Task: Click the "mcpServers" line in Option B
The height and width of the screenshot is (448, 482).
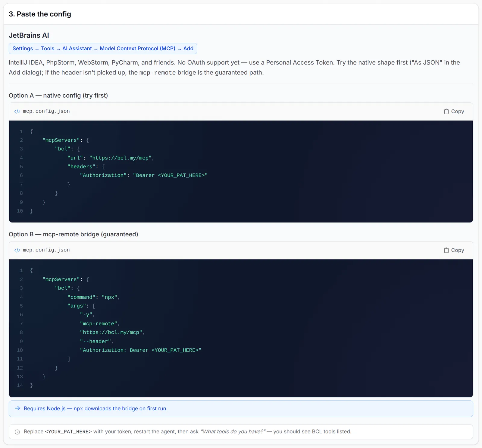Action: point(66,279)
